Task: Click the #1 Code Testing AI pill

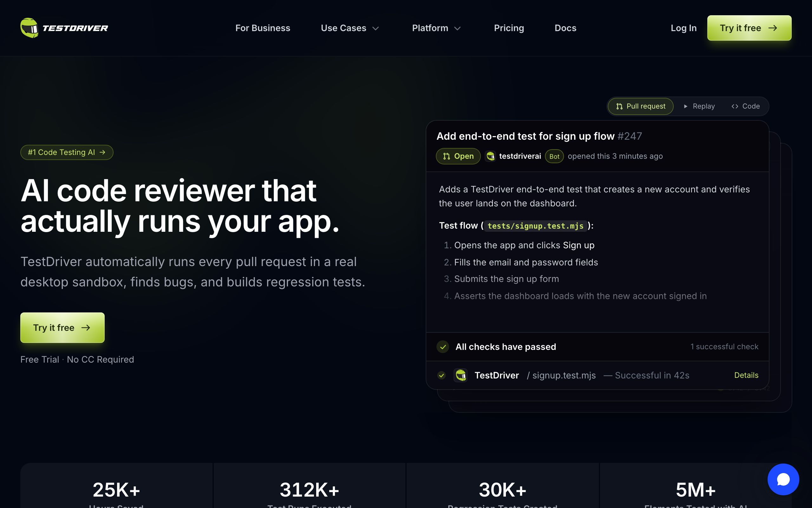Action: [x=67, y=152]
